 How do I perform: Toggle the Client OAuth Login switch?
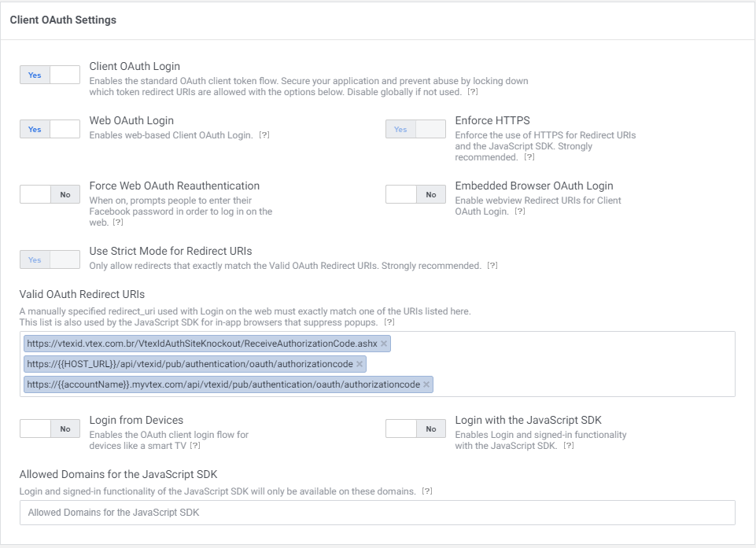point(50,75)
